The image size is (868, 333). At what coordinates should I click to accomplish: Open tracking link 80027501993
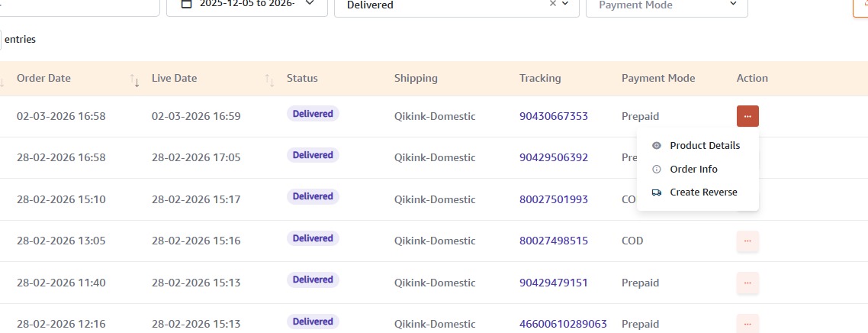(x=554, y=199)
